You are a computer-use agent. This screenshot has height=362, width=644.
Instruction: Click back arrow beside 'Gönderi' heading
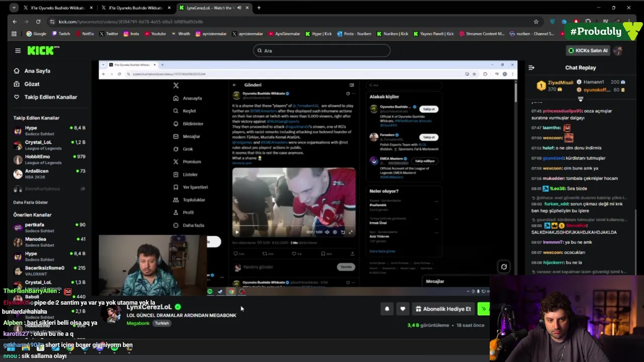pos(234,85)
